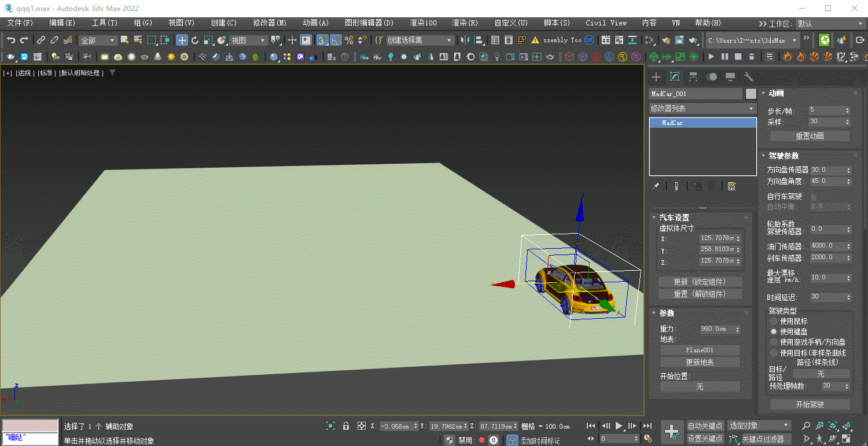
Task: Toggle the 3D snaps icon
Action: point(322,40)
